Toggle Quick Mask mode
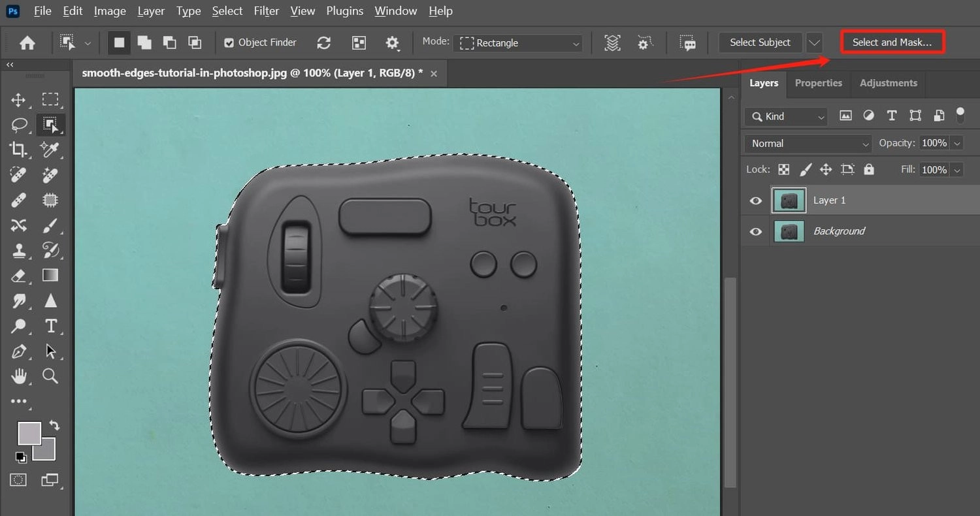The image size is (980, 516). point(18,480)
